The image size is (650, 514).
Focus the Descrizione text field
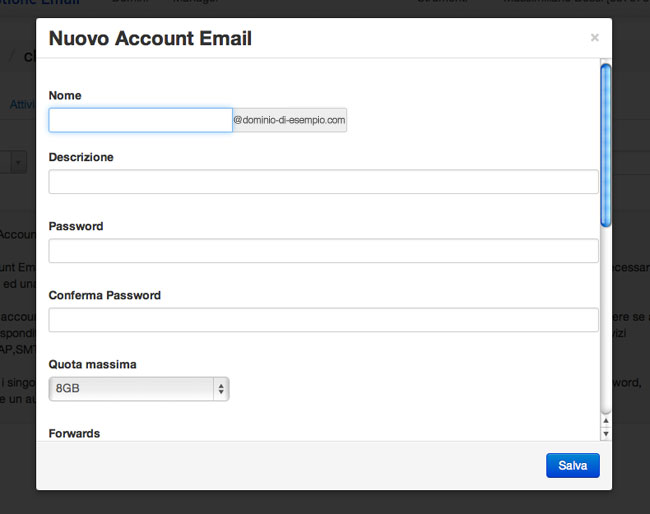click(323, 182)
